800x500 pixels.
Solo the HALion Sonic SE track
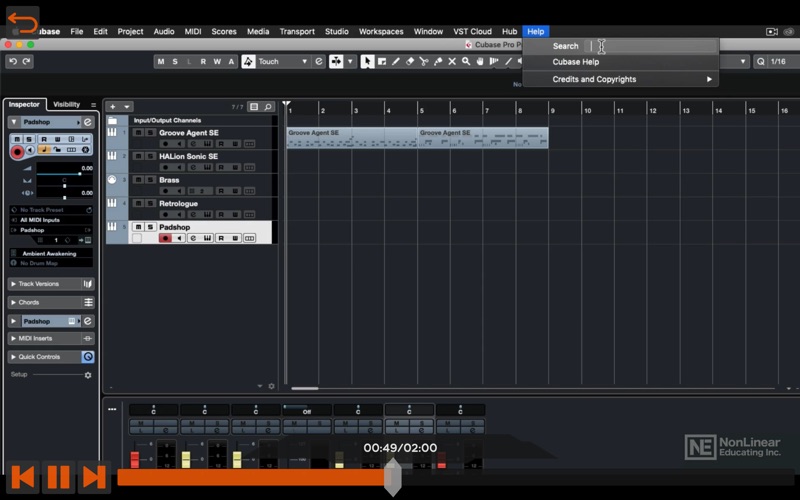(151, 156)
